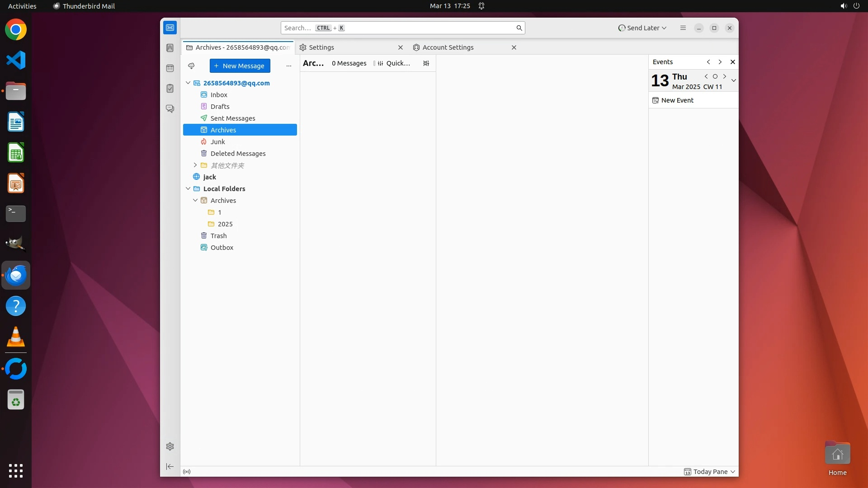Collapse the Local Folders tree

[x=188, y=189]
